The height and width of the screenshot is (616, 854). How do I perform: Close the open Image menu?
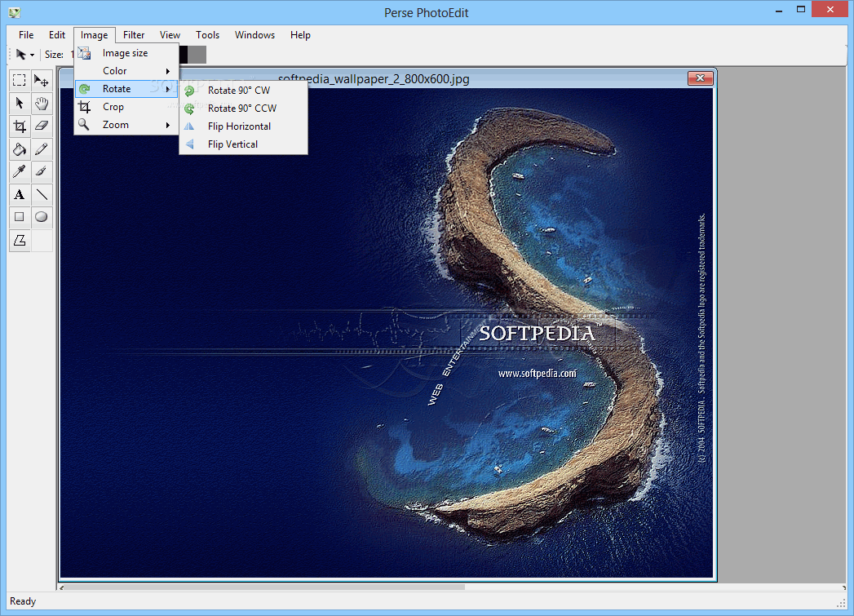coord(95,35)
